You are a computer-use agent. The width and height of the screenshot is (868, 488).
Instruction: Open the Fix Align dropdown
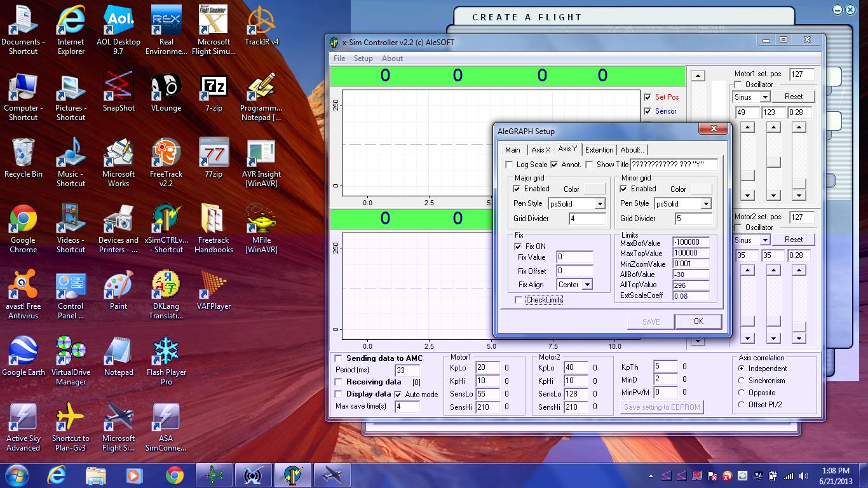click(587, 285)
